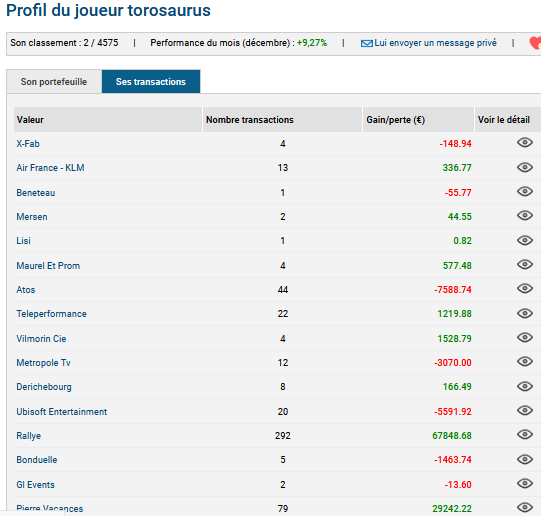Viewport: 541px width, 516px height.
Task: Open Ubisoft Entertainment detail eye icon
Action: pyautogui.click(x=525, y=410)
